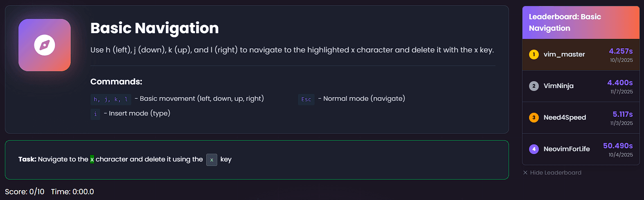Image resolution: width=644 pixels, height=200 pixels.
Task: Click the x key icon in task
Action: (x=212, y=160)
